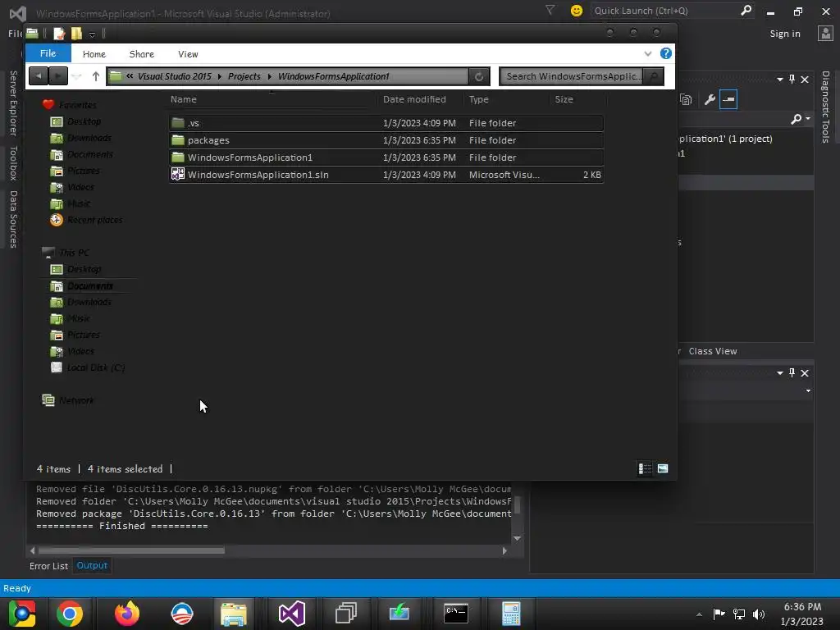
Task: Switch to Details view icon in status bar
Action: 645,468
